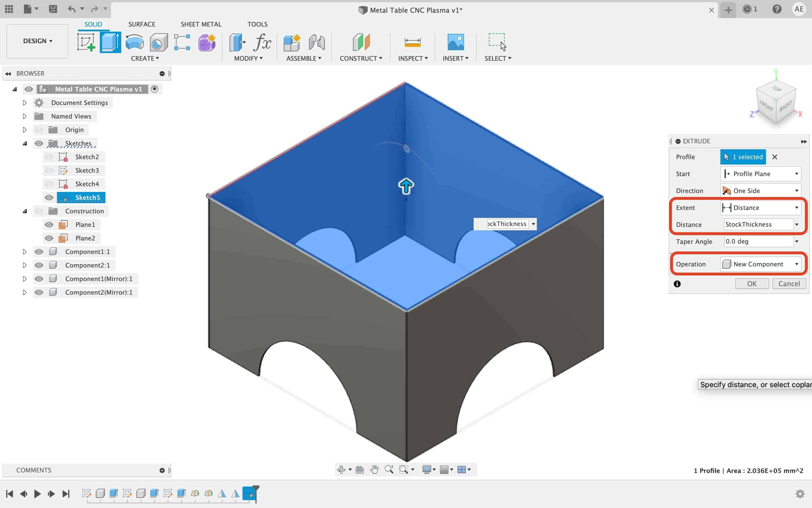
Task: Expand the Named Views node
Action: point(25,116)
